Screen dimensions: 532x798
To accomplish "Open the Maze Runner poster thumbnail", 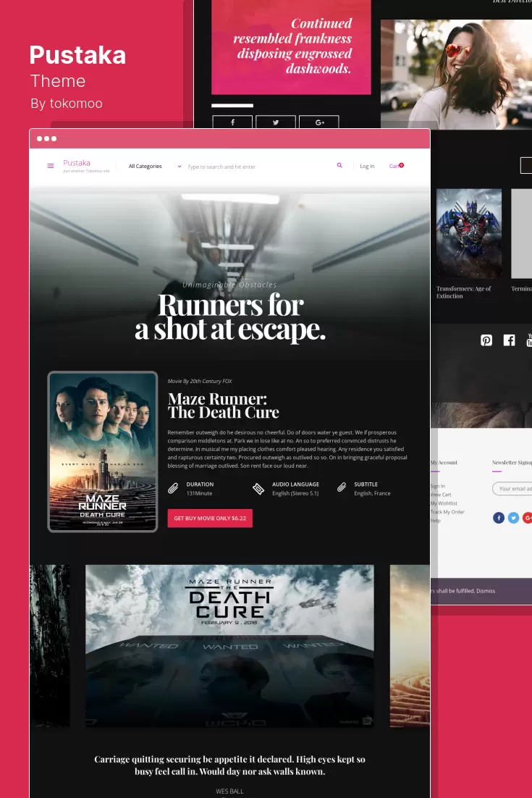I will [x=103, y=451].
